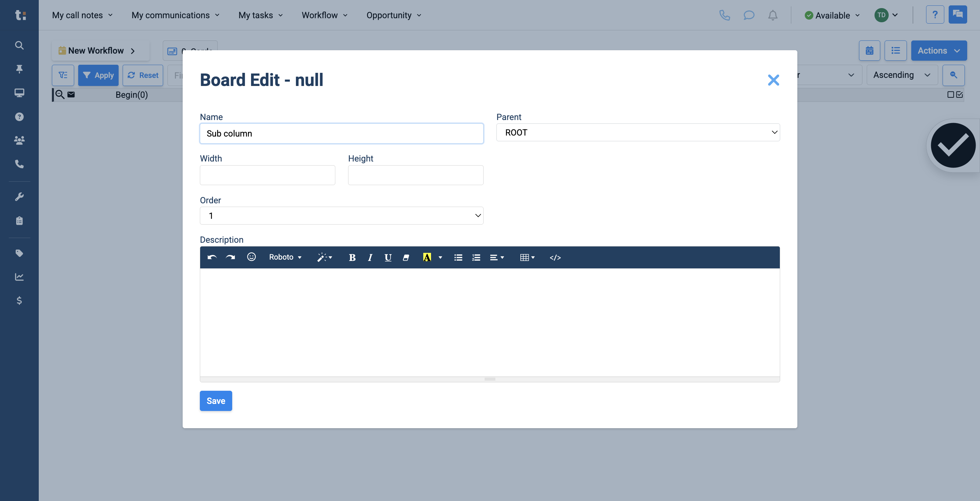Apply underline formatting in the editor
Image resolution: width=980 pixels, height=501 pixels.
click(388, 257)
